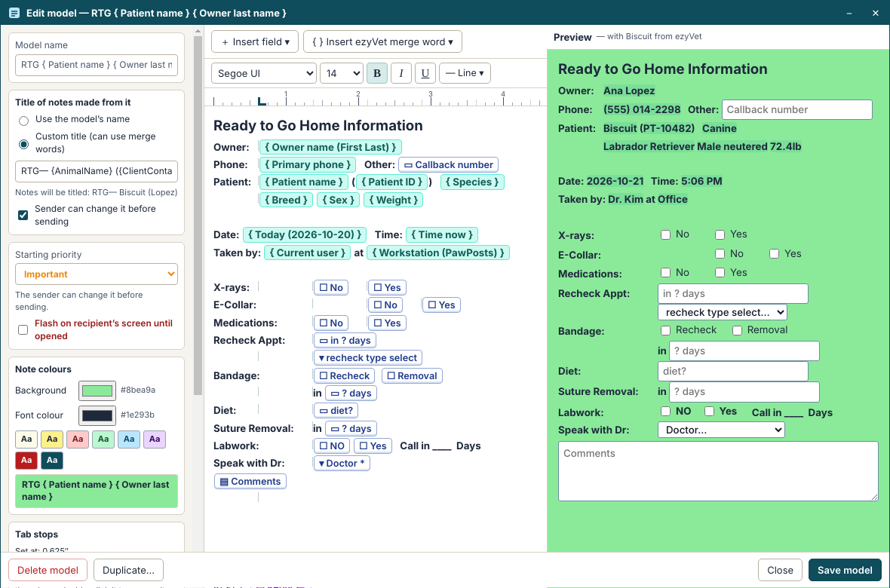The width and height of the screenshot is (890, 588).
Task: Select the Patient ID merge word chip
Action: [392, 182]
